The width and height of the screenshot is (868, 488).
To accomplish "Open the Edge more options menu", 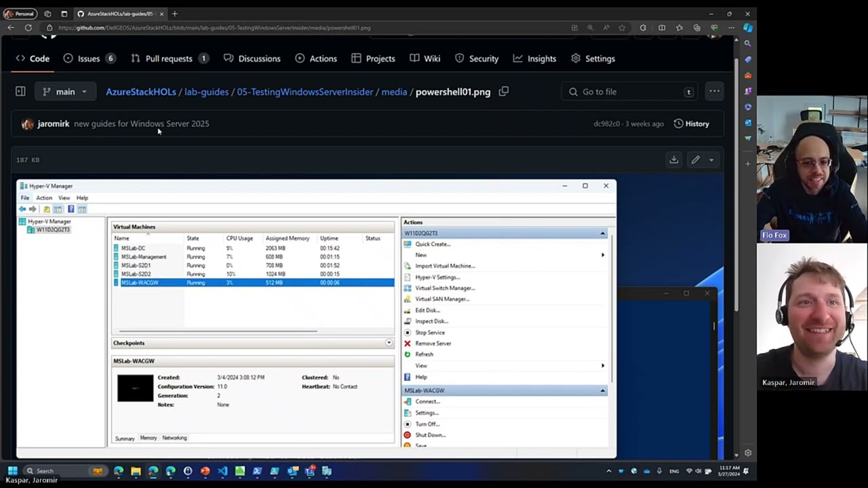I will coord(731,28).
